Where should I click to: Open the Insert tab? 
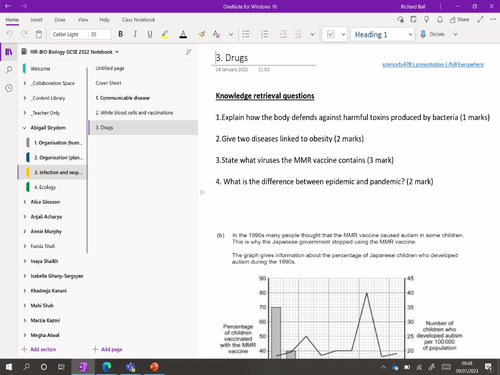coord(36,20)
